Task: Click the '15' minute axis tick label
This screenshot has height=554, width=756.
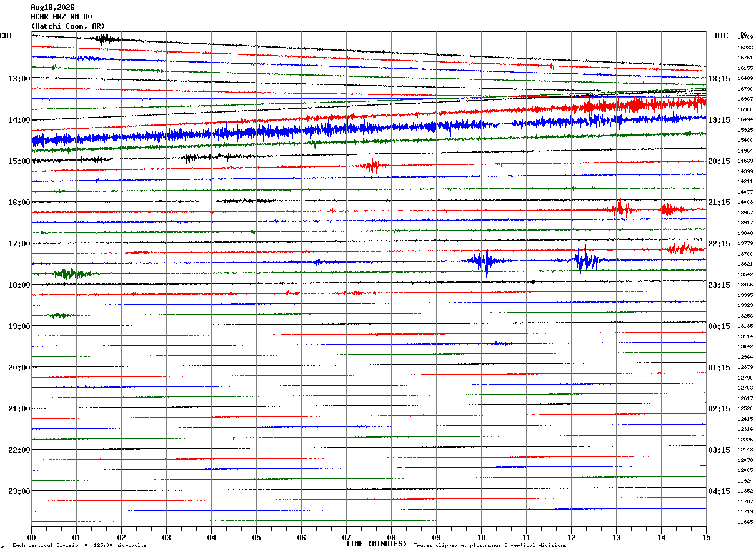Action: click(706, 537)
